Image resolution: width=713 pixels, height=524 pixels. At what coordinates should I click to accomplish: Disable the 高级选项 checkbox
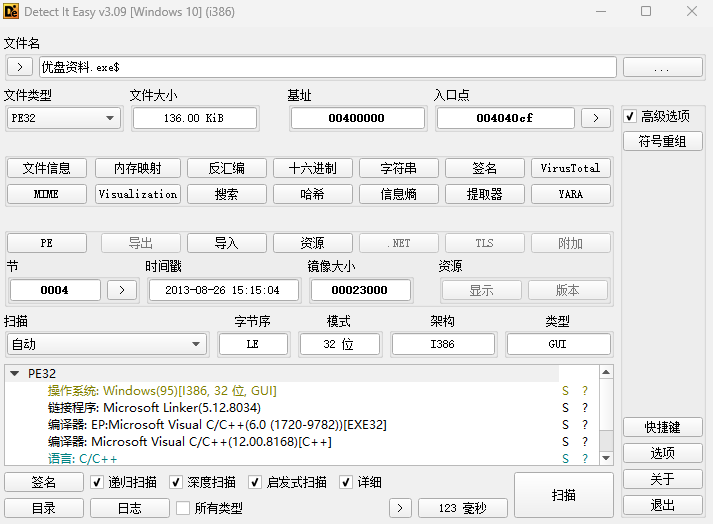click(x=630, y=116)
